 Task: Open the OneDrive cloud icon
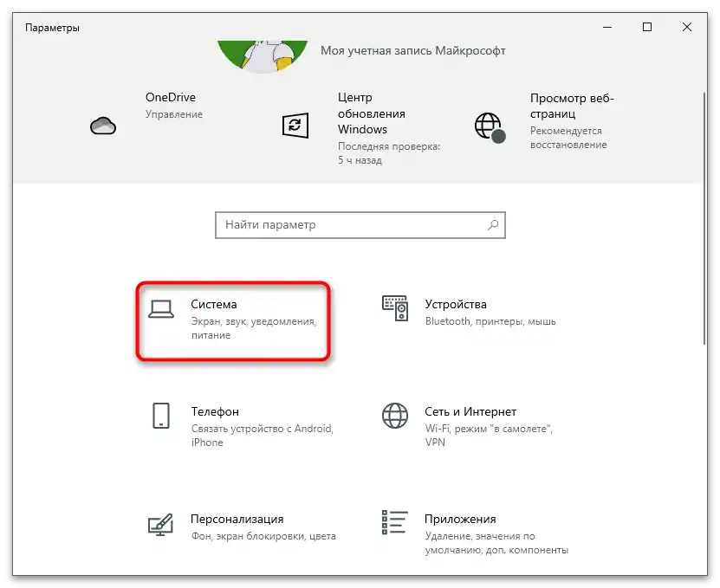[103, 126]
